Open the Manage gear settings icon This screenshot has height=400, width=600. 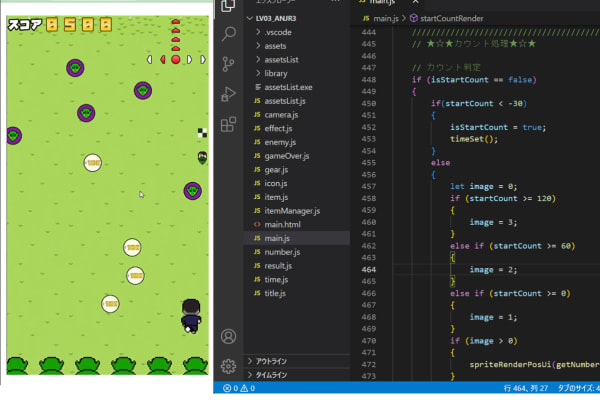click(x=228, y=365)
